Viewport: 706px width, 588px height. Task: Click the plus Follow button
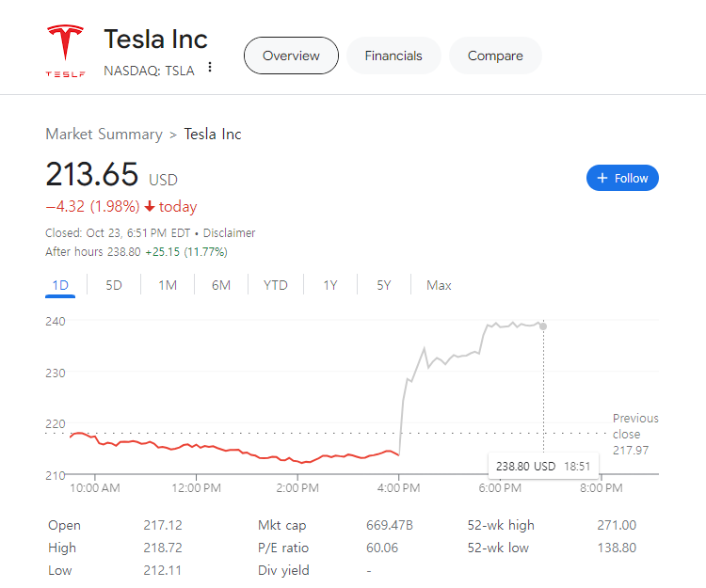point(622,178)
